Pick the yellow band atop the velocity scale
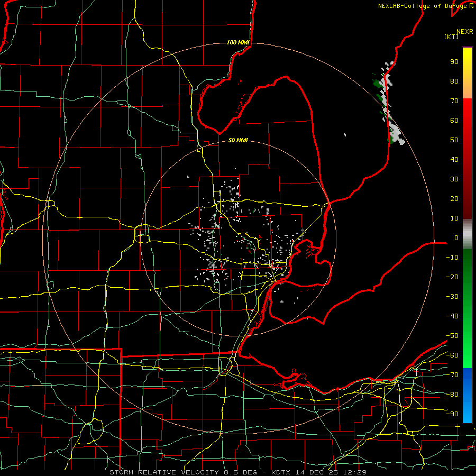Viewport: 476px width, 476px height. (x=467, y=73)
